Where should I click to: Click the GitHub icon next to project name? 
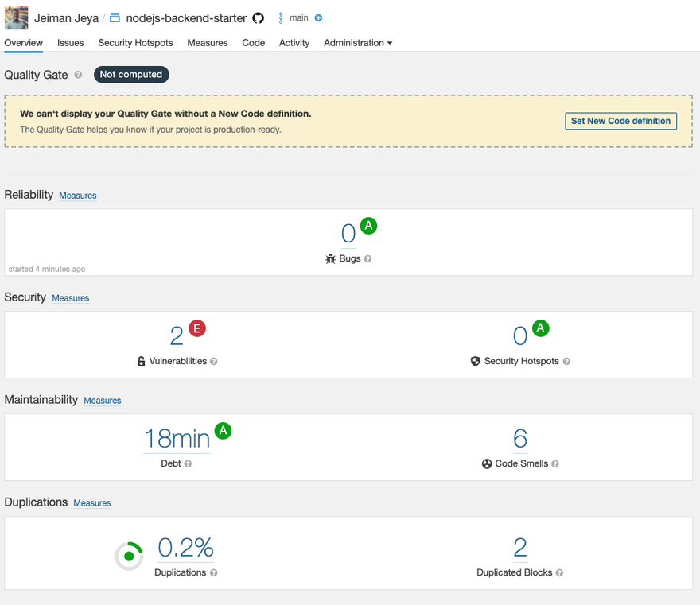tap(258, 18)
